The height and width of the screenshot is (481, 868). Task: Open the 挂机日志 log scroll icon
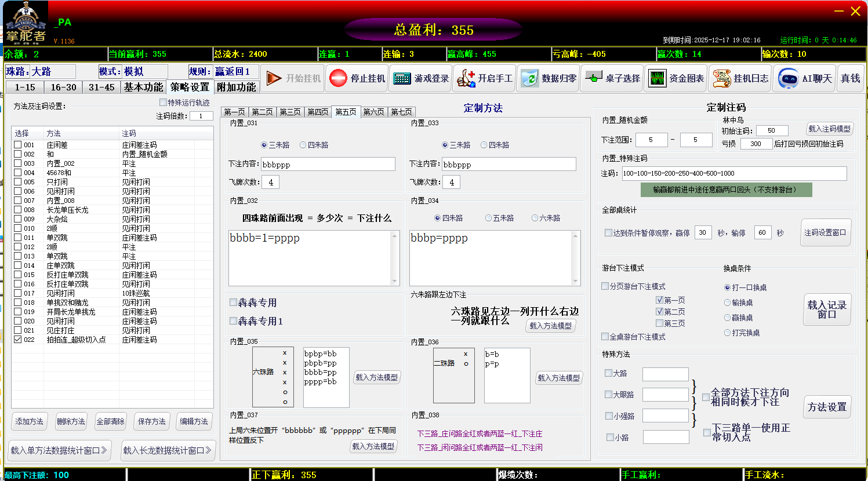coord(721,78)
